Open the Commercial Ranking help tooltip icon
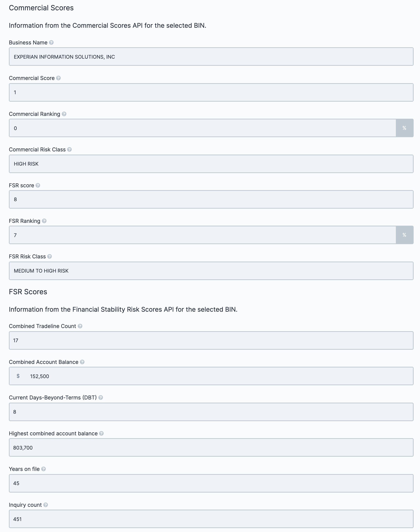This screenshot has height=532, width=420. (64, 114)
